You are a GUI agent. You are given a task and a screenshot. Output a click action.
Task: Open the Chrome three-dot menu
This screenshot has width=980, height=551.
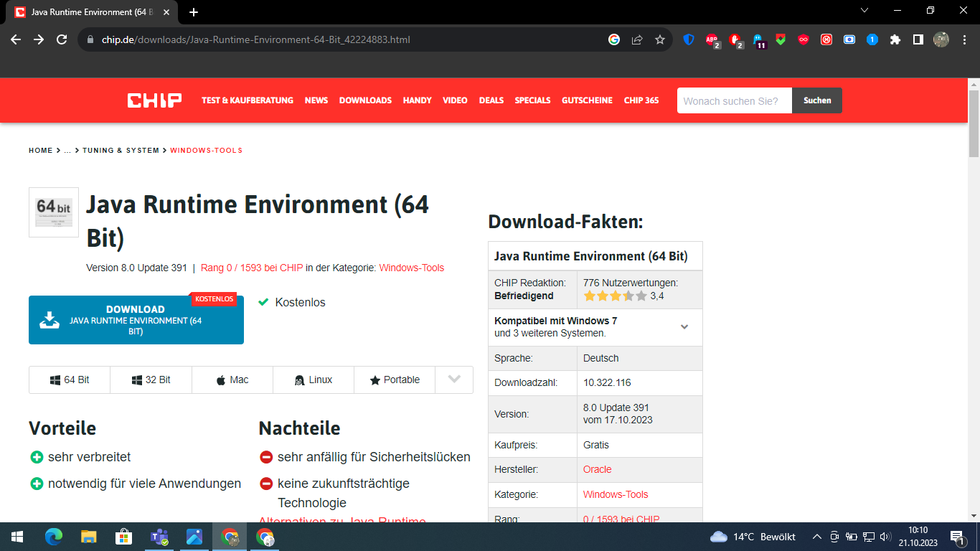963,39
